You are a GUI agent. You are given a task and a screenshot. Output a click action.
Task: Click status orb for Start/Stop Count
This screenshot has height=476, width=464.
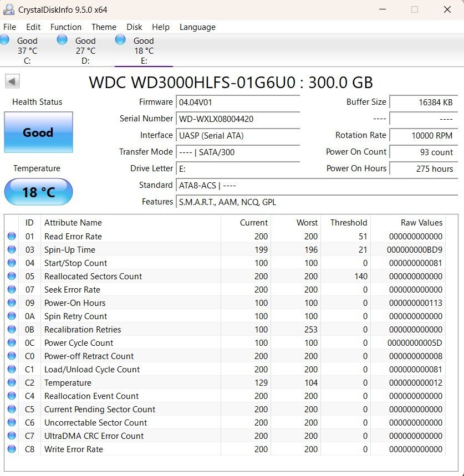click(12, 263)
